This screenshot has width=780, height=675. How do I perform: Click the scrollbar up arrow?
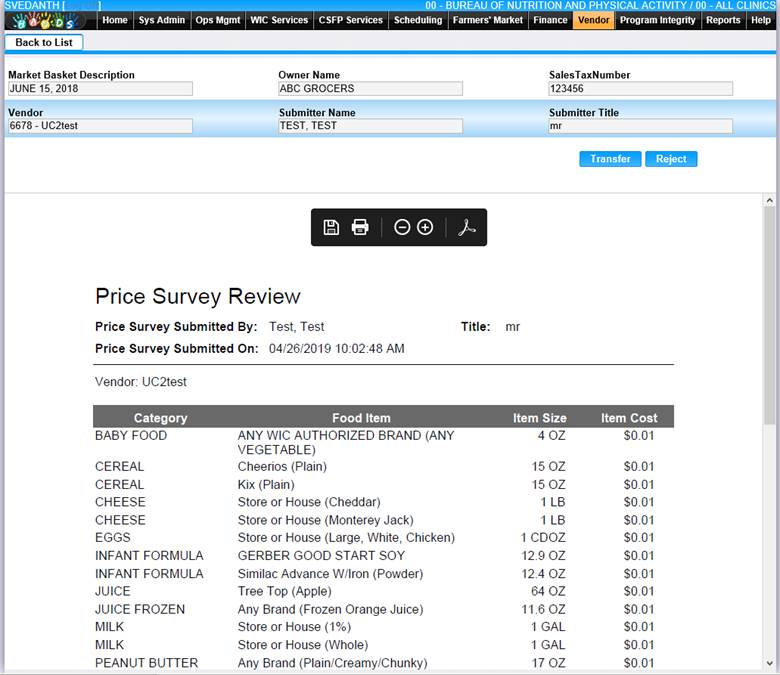(770, 200)
